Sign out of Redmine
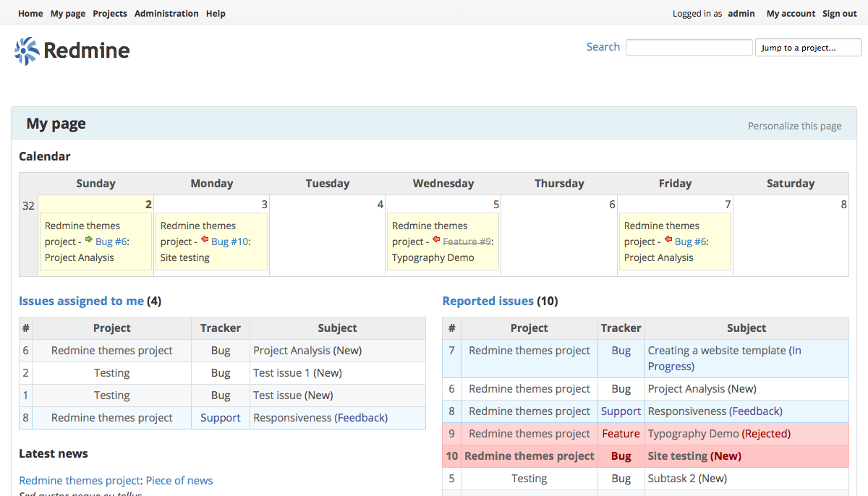 pyautogui.click(x=840, y=13)
